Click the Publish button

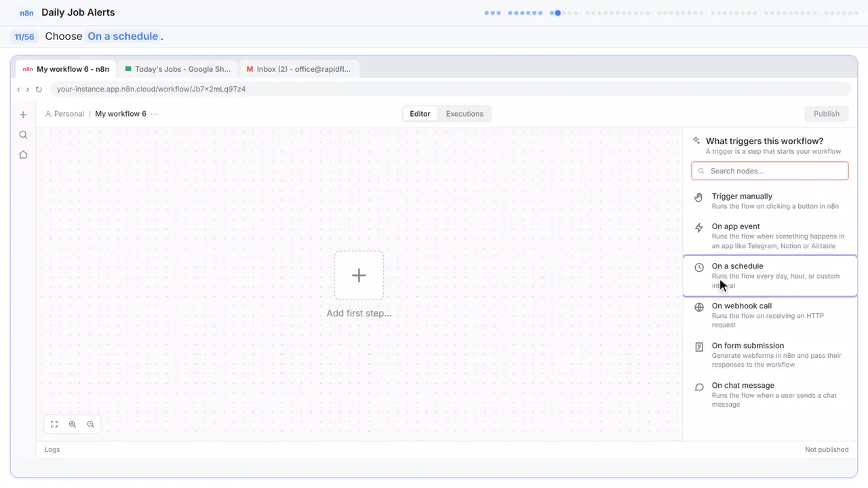click(827, 114)
